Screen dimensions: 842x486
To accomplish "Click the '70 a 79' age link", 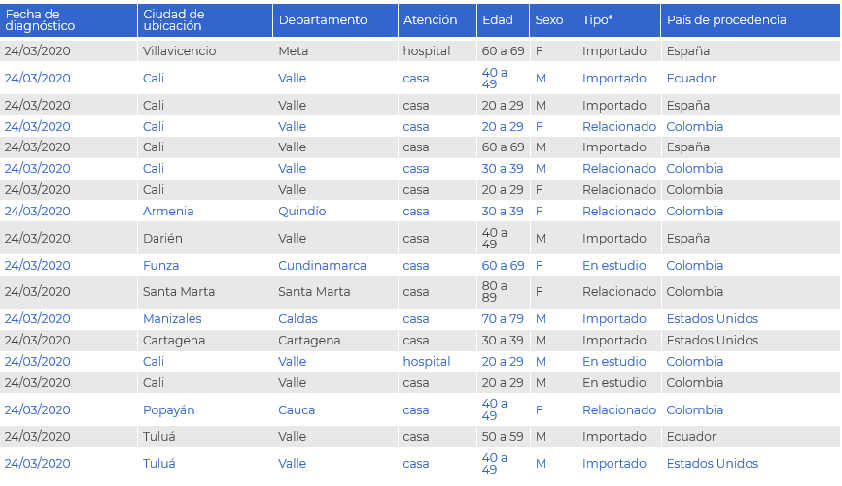I will click(x=502, y=319).
